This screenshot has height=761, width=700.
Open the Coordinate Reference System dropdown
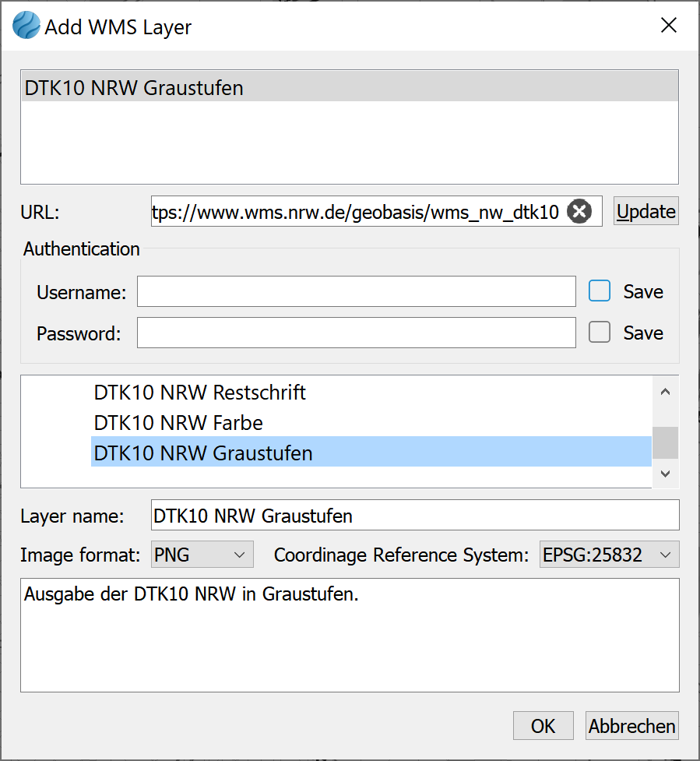[609, 555]
